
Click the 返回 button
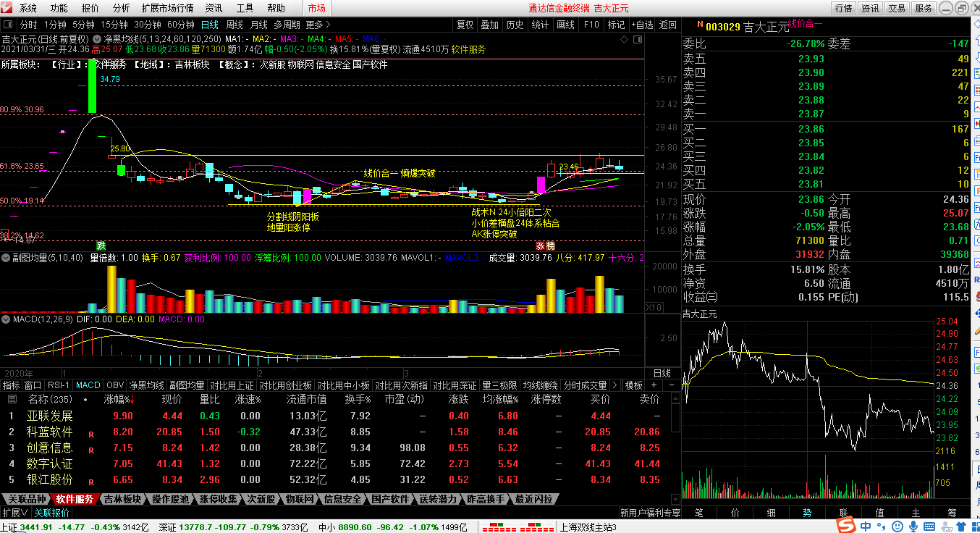(667, 25)
